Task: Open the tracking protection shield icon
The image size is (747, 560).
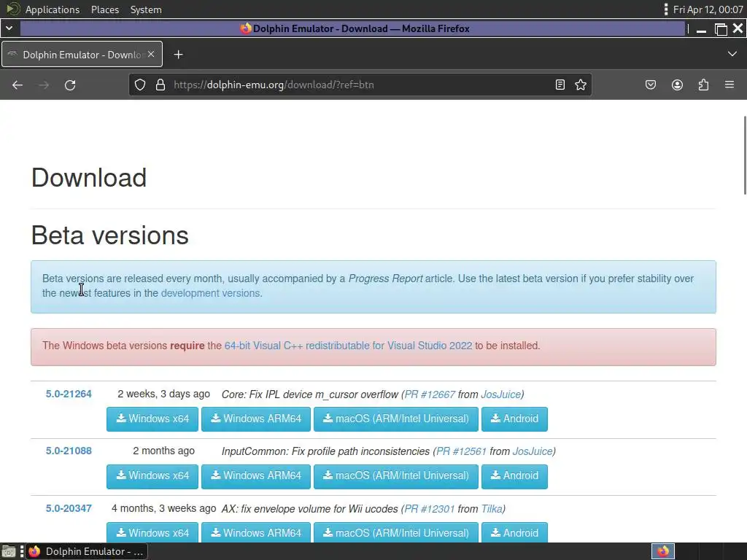Action: [139, 85]
